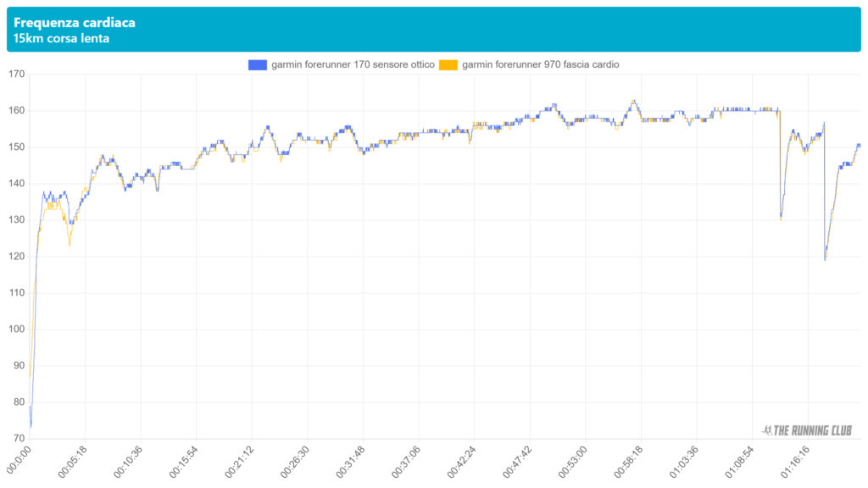Click the 00:58:18 time axis label
This screenshot has height=488, width=868.
point(629,462)
